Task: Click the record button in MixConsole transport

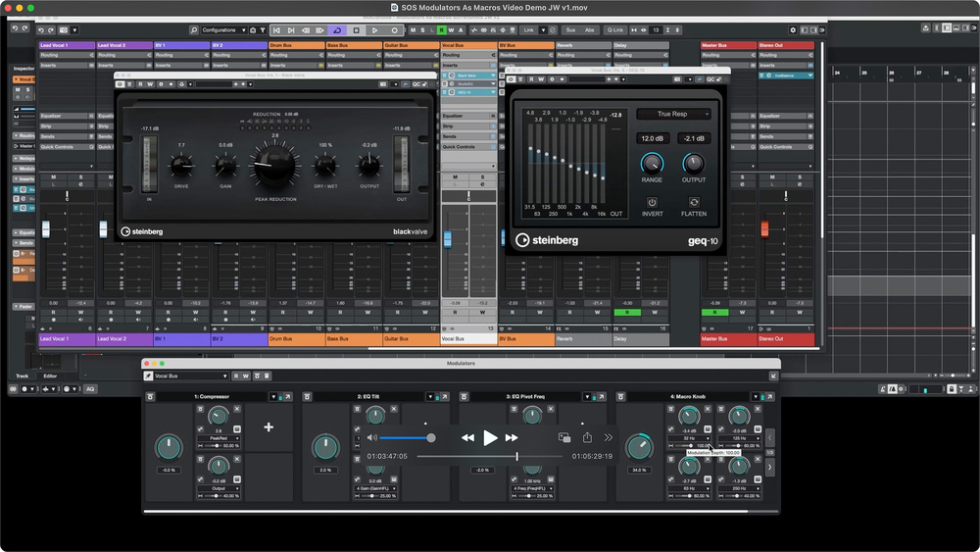Action: coord(394,30)
